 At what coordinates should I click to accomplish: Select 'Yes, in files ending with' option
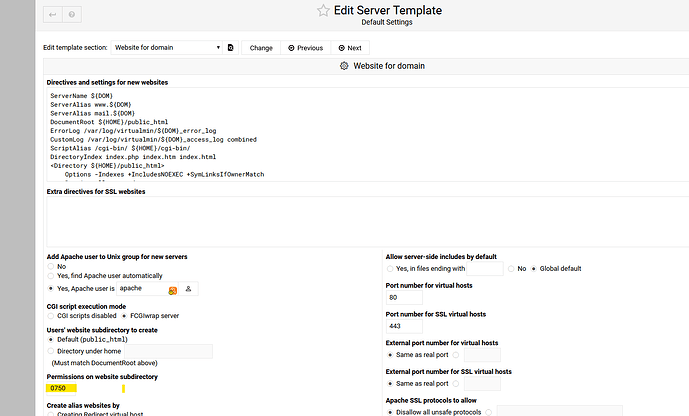[x=389, y=268]
